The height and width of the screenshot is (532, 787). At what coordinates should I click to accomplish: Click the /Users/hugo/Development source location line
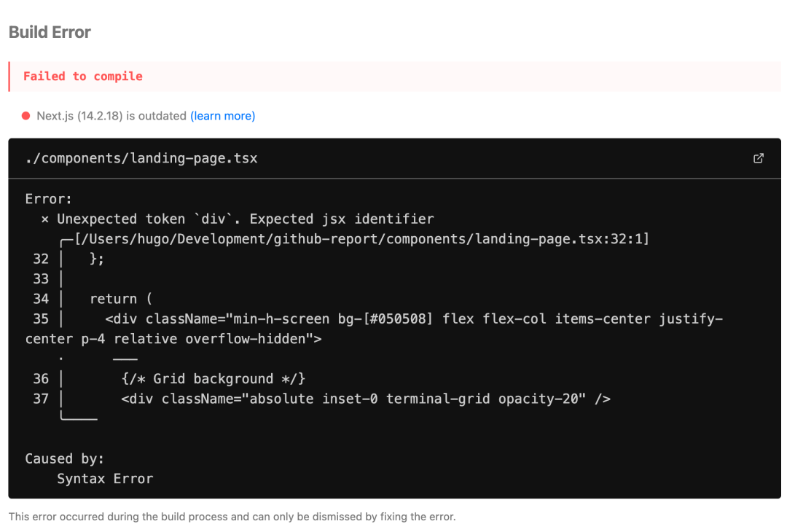362,239
